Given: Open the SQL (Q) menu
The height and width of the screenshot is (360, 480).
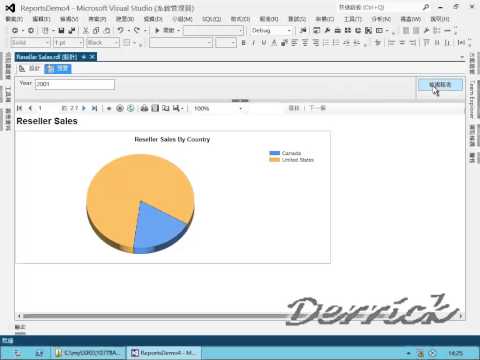Looking at the screenshot, I should point(211,19).
